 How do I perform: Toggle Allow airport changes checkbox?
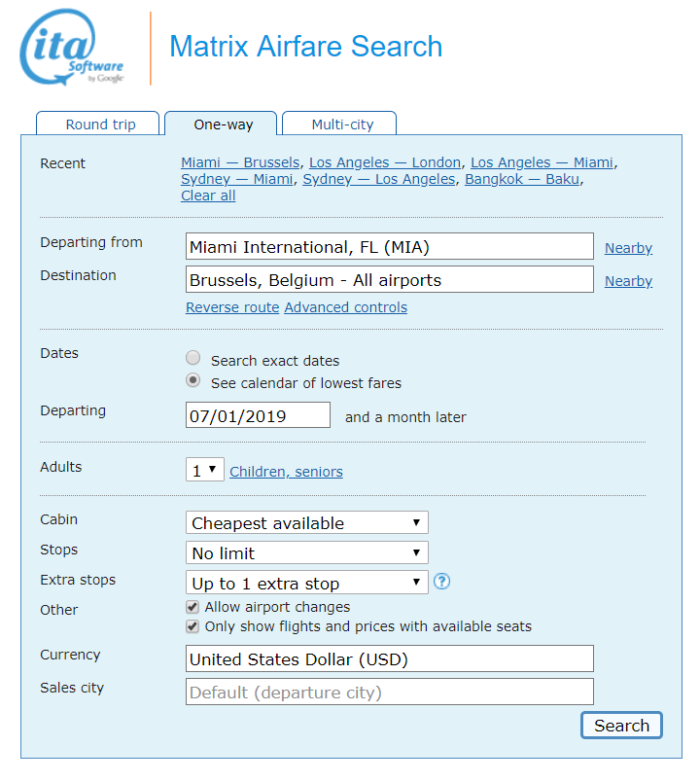(192, 607)
